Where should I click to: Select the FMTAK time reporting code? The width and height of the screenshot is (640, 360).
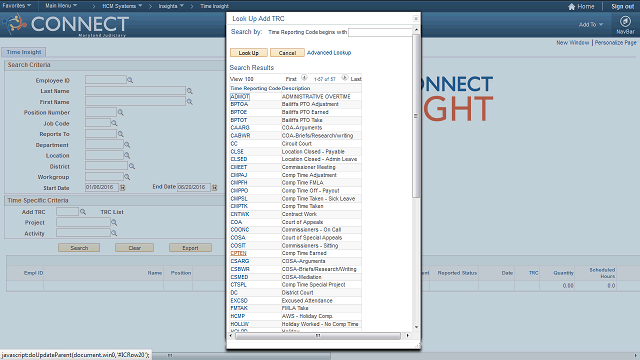239,308
